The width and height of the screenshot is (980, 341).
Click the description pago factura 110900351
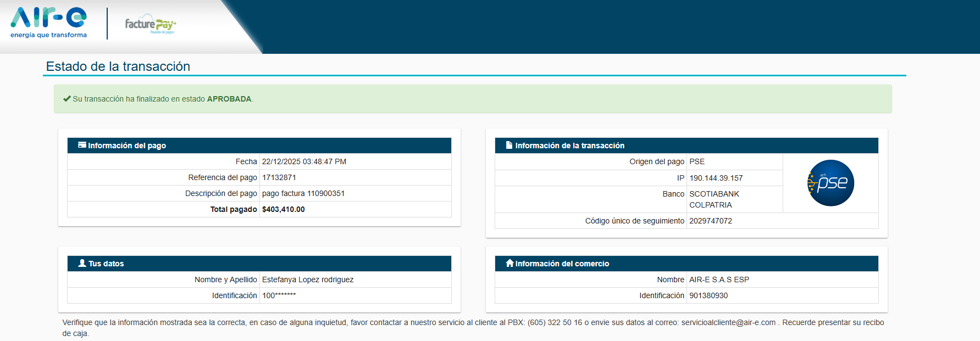click(x=303, y=193)
